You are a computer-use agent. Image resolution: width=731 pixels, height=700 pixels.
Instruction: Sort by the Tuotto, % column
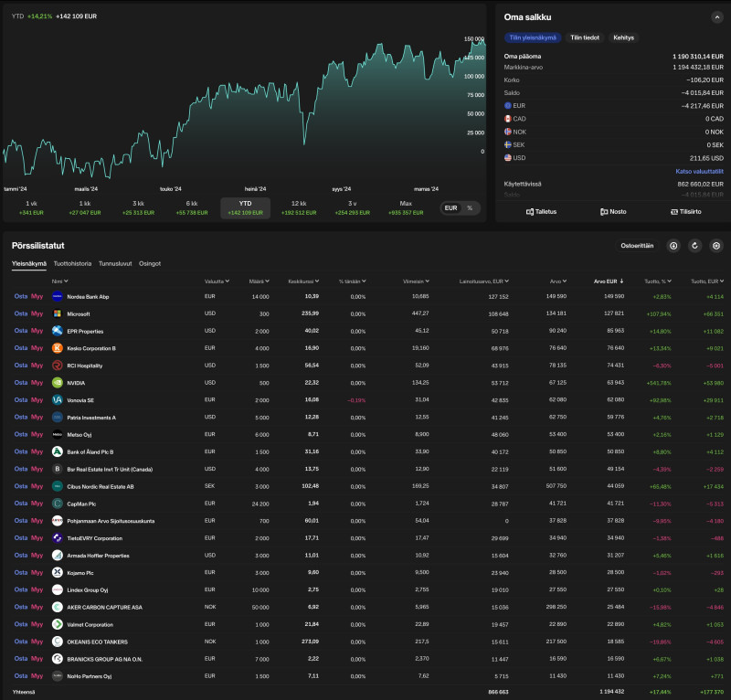[x=658, y=281]
